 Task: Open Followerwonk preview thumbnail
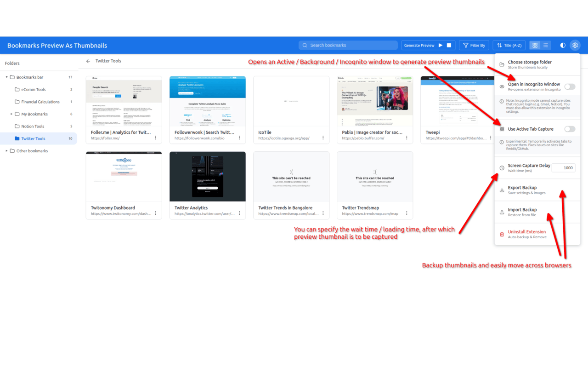(x=208, y=101)
